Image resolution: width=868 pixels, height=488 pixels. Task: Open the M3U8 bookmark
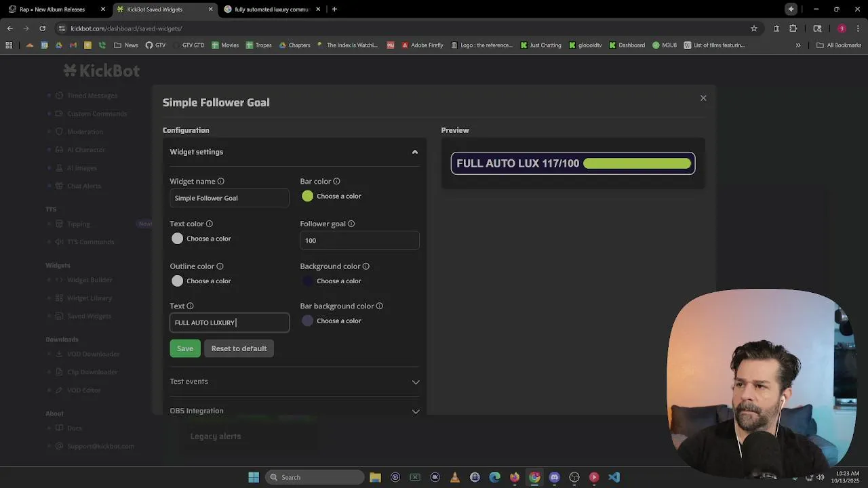[x=665, y=45]
